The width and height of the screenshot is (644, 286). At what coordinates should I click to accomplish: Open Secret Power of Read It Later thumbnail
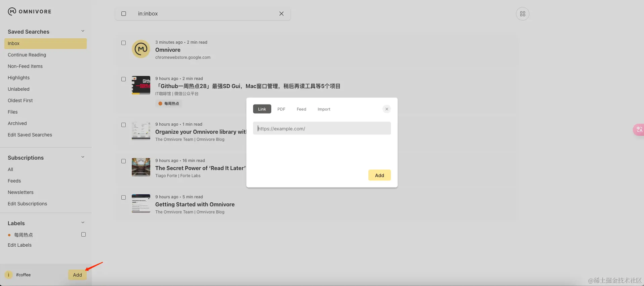click(141, 167)
